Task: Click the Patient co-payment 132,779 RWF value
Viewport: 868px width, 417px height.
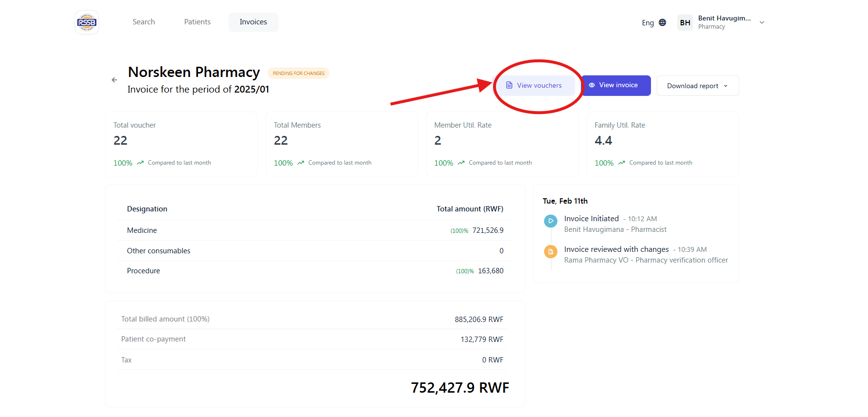Action: (482, 340)
